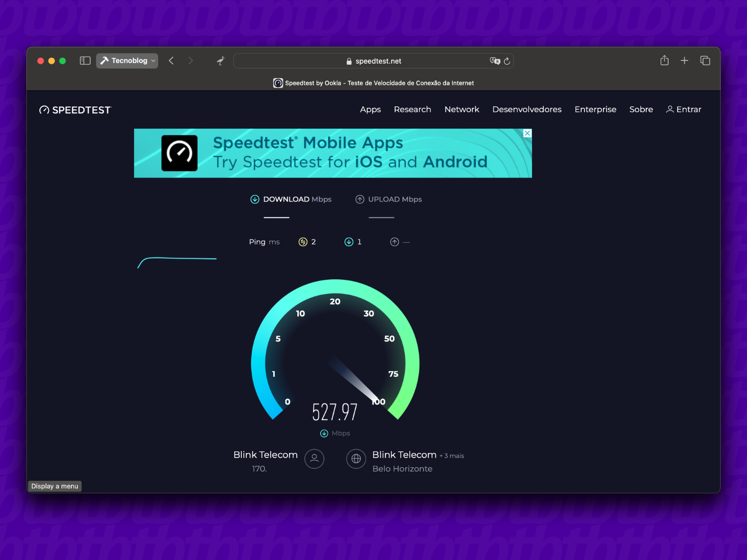Viewport: 747px width, 560px height.
Task: Show the tab overview
Action: tap(704, 61)
